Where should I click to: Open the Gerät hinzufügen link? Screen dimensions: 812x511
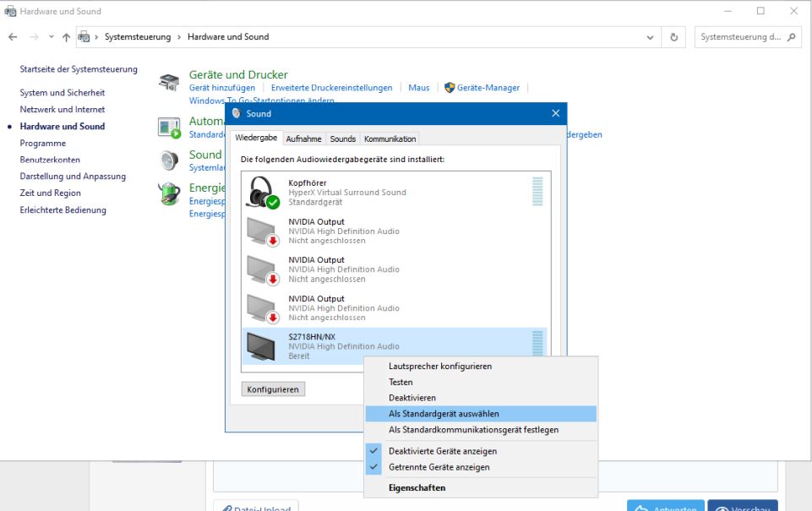(x=221, y=88)
